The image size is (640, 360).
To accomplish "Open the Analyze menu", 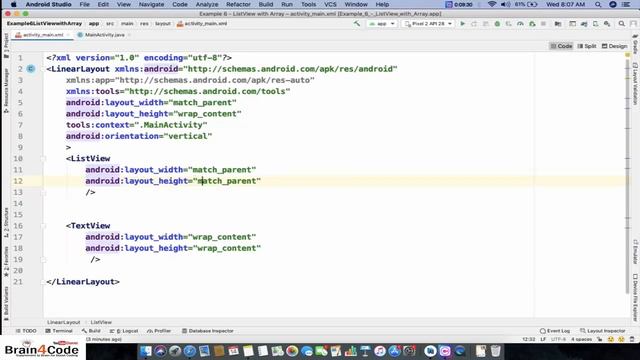I will click(207, 4).
